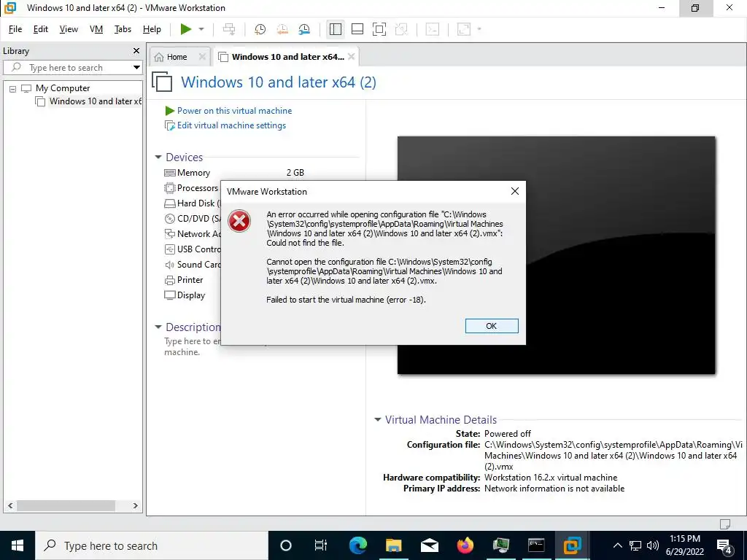Open the VM menu
Image resolution: width=747 pixels, height=560 pixels.
click(x=96, y=29)
